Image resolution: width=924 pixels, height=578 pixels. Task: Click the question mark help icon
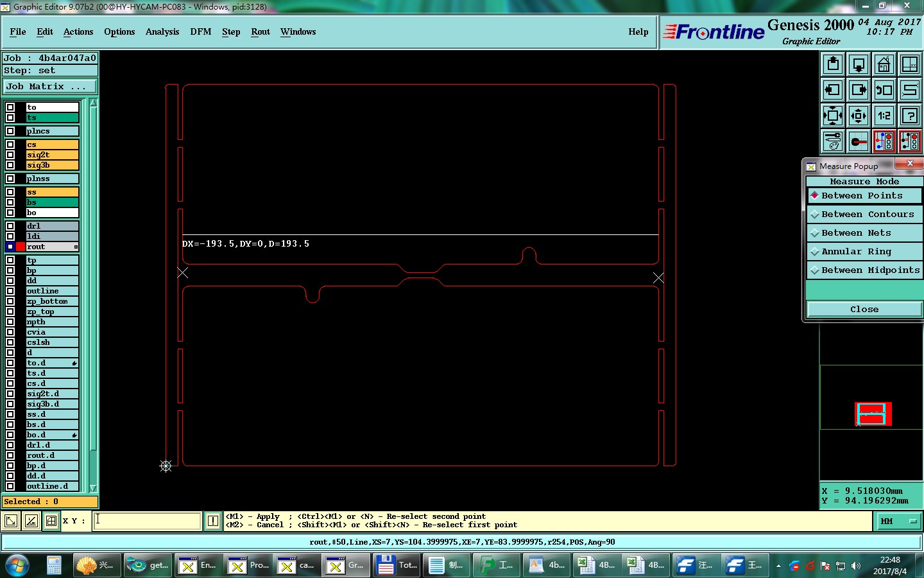pyautogui.click(x=910, y=116)
